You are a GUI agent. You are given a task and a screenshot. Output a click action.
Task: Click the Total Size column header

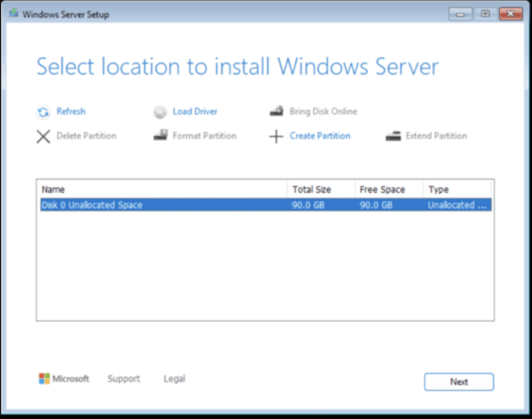pos(322,189)
